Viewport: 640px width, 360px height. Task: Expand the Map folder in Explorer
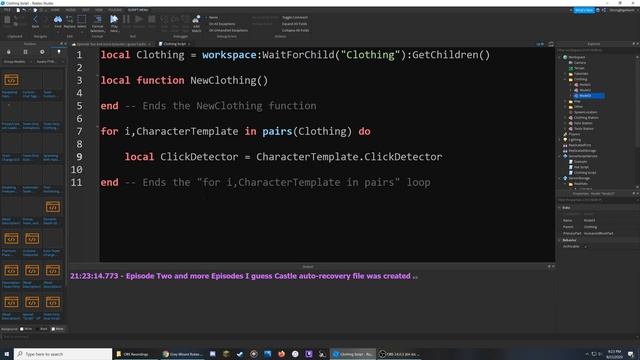click(566, 101)
